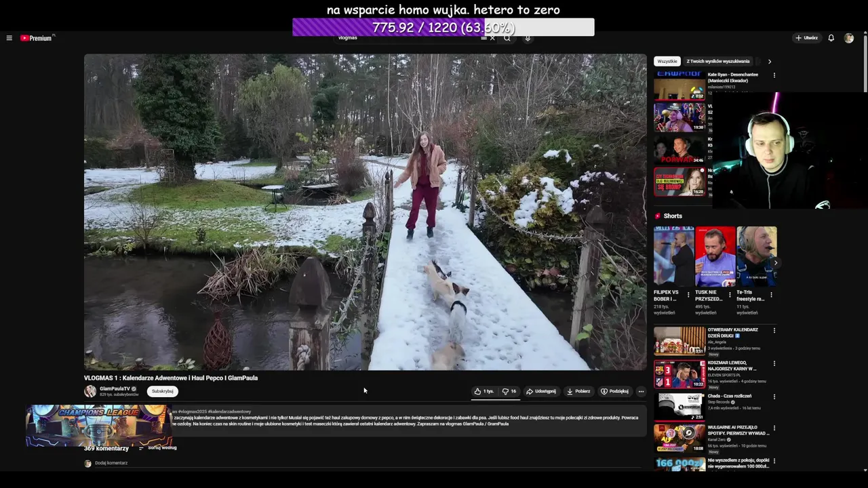The image size is (868, 488).
Task: Open WULGARNE AI PRZEJĘŁO SPOTIFY video
Action: tap(738, 430)
